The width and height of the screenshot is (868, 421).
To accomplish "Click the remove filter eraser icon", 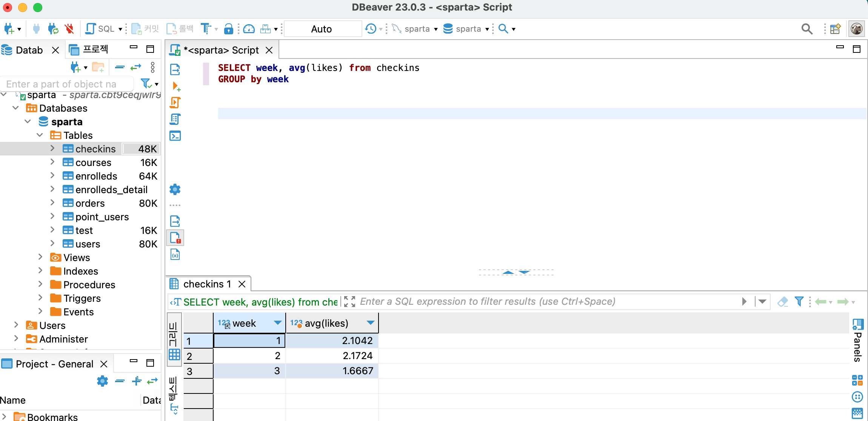I will 783,301.
